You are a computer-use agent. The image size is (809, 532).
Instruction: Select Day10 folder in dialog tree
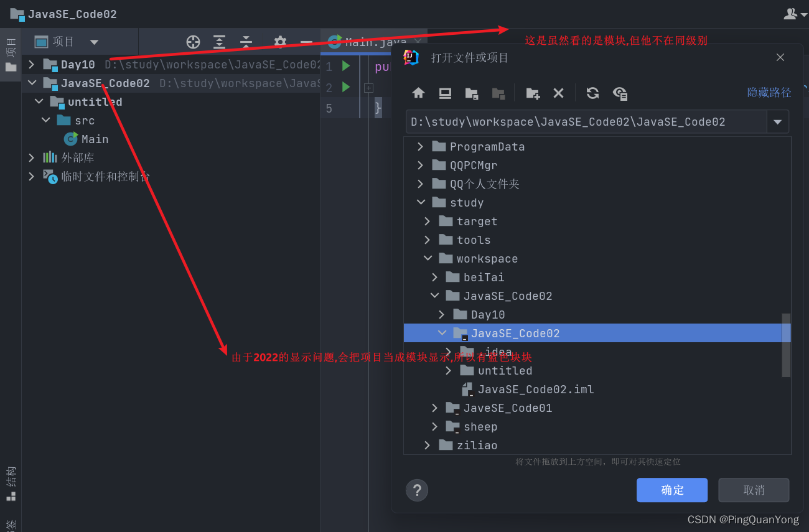click(479, 314)
